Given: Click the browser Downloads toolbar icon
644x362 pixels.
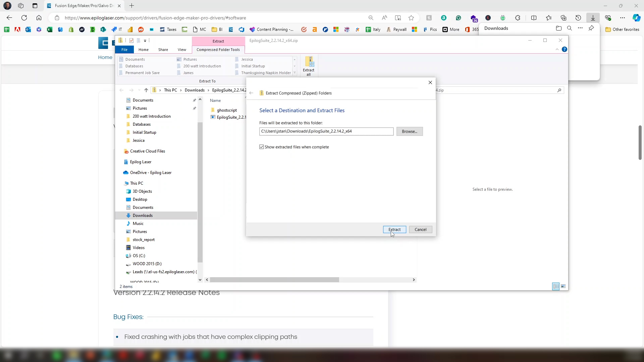Looking at the screenshot, I should [593, 18].
